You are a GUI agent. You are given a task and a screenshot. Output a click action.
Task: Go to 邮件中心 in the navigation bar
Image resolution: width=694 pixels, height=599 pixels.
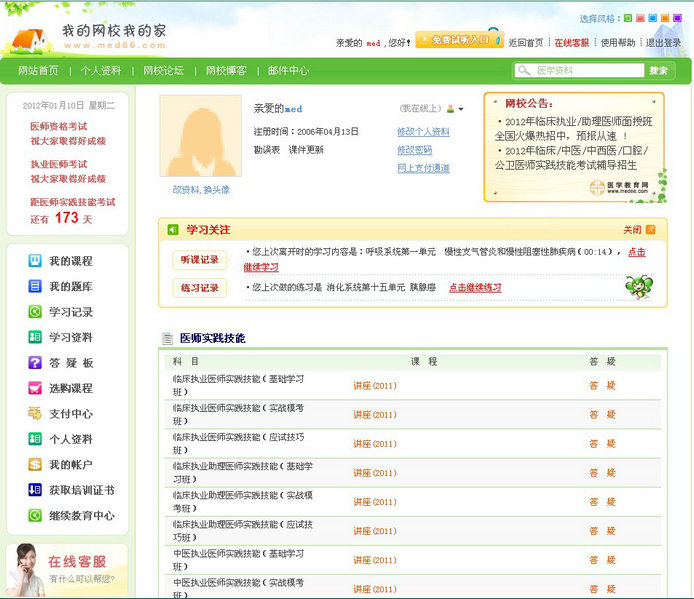pos(288,71)
